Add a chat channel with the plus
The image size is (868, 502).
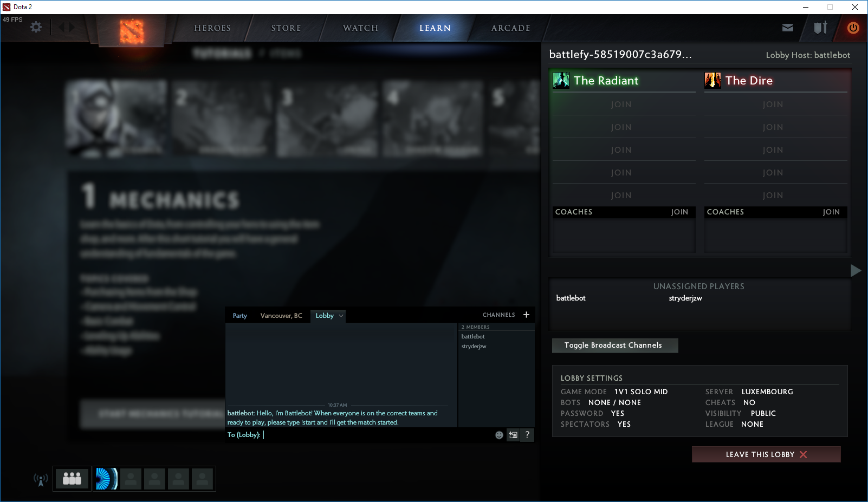pos(526,315)
